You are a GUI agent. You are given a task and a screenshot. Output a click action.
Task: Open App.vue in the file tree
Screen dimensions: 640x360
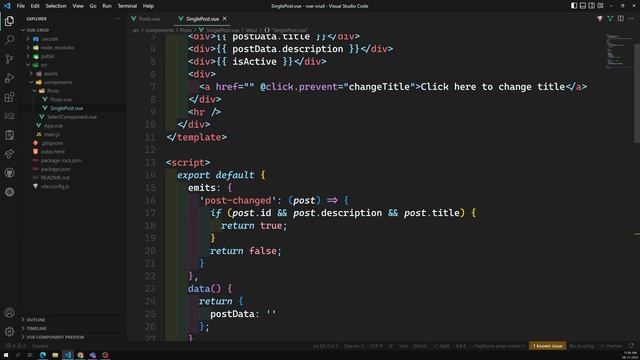(x=53, y=126)
